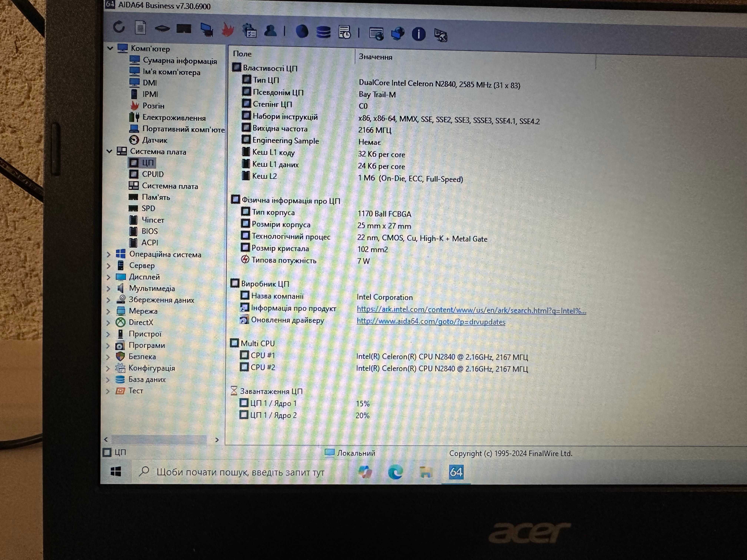Click the user profile toolbar icon

[270, 31]
